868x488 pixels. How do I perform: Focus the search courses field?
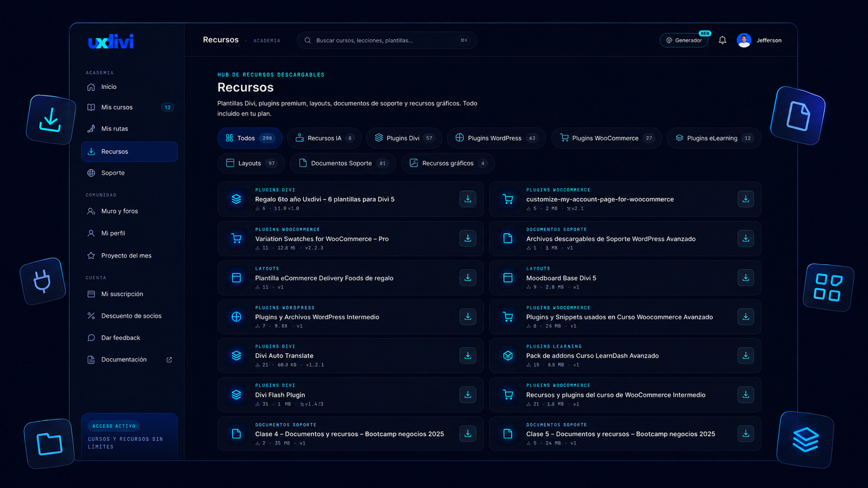[387, 40]
